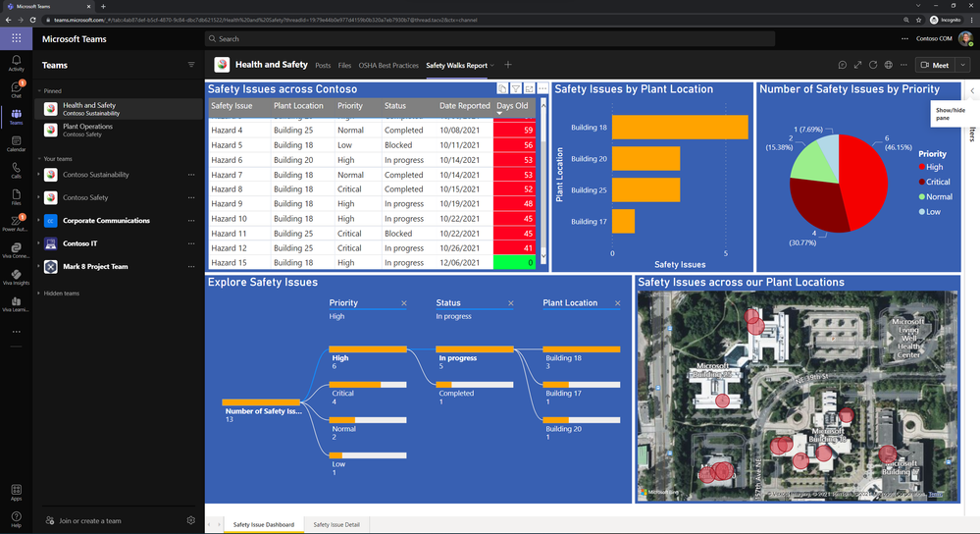The width and height of the screenshot is (980, 534).
Task: Select the Safety Issue Detail page tab
Action: pyautogui.click(x=336, y=524)
